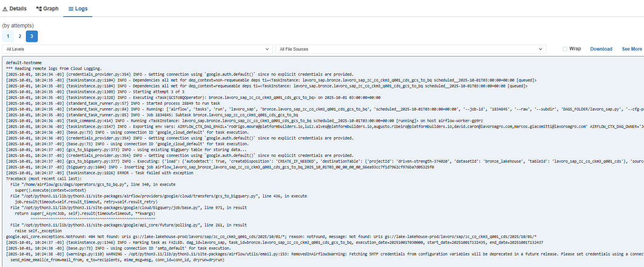
Task: Click the "Running: ['airflow', 'tasks', 'run'" line
Action: (x=325, y=109)
